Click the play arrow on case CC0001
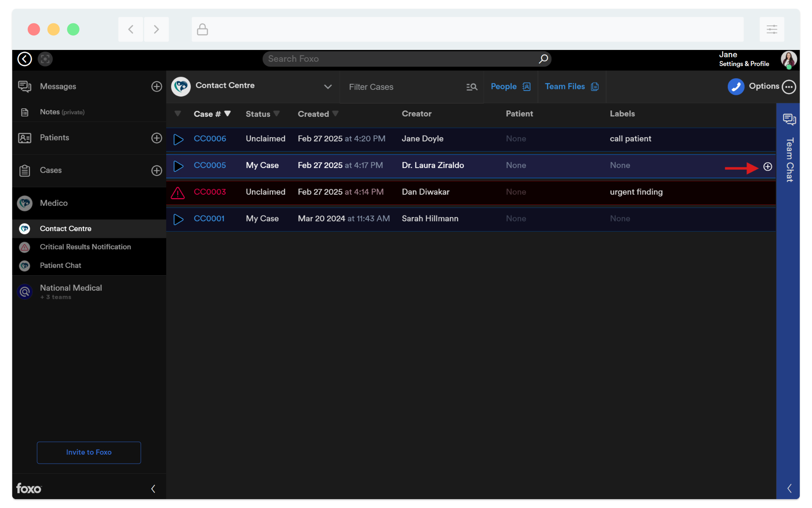 pyautogui.click(x=178, y=219)
